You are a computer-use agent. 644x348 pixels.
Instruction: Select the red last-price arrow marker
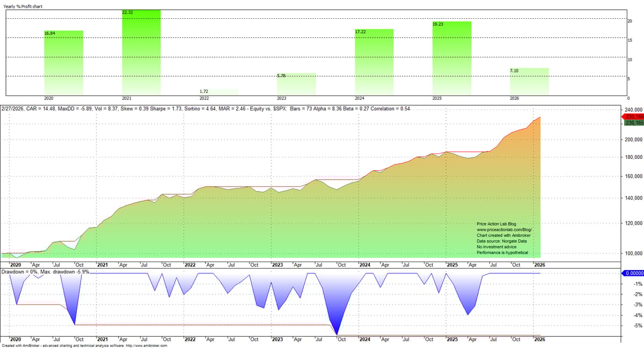point(628,115)
